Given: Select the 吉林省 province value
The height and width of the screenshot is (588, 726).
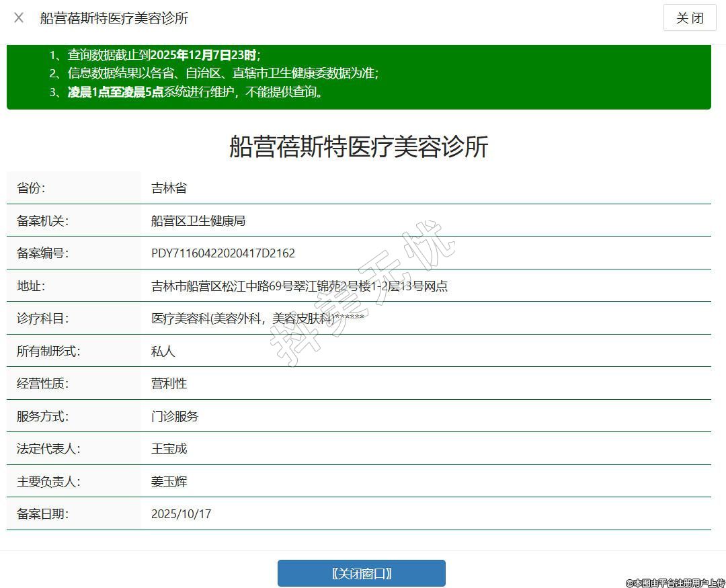Looking at the screenshot, I should 169,188.
